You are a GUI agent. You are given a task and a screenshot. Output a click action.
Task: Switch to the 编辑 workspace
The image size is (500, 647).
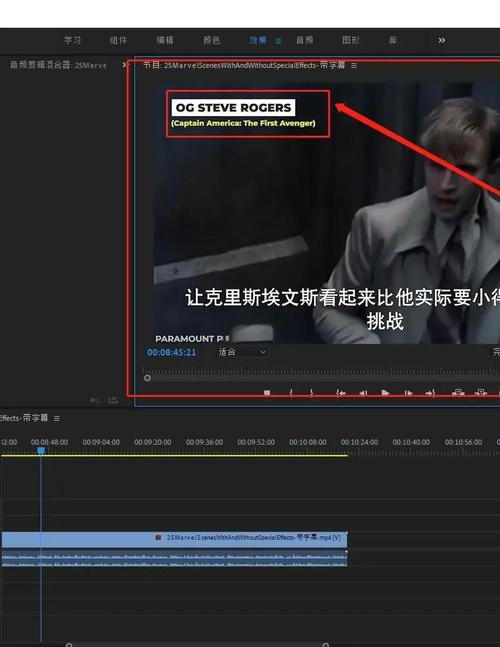pyautogui.click(x=165, y=40)
